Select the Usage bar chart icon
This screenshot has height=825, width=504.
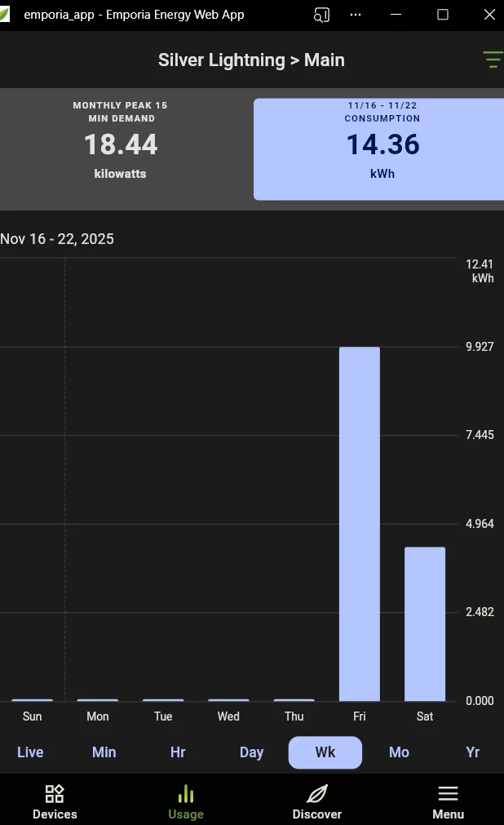[186, 794]
